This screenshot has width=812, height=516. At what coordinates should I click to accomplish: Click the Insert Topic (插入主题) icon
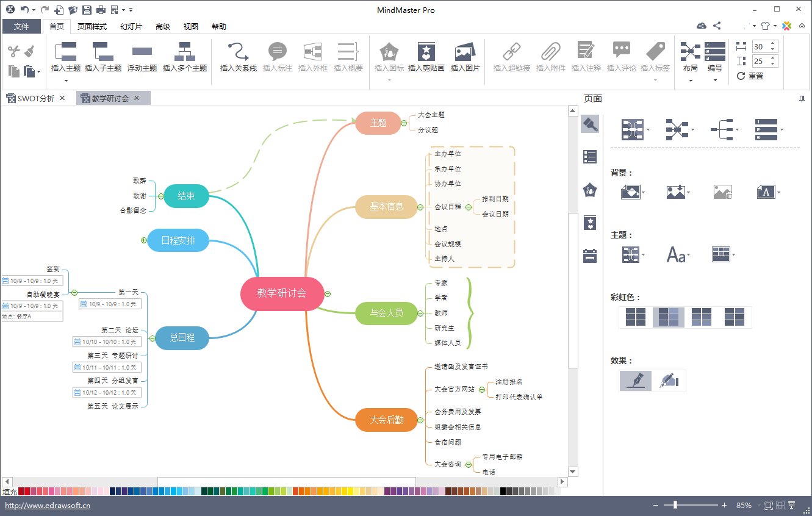tap(66, 52)
